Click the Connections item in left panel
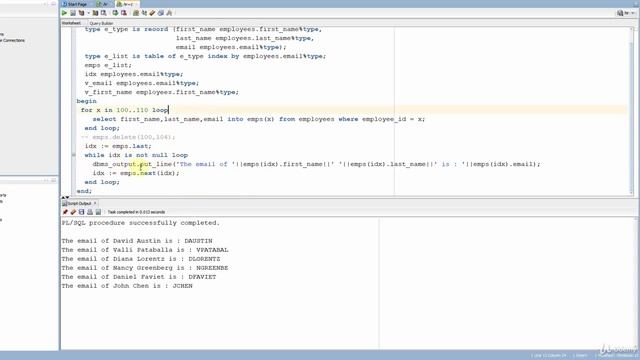The height and width of the screenshot is (360, 640). tap(13, 40)
